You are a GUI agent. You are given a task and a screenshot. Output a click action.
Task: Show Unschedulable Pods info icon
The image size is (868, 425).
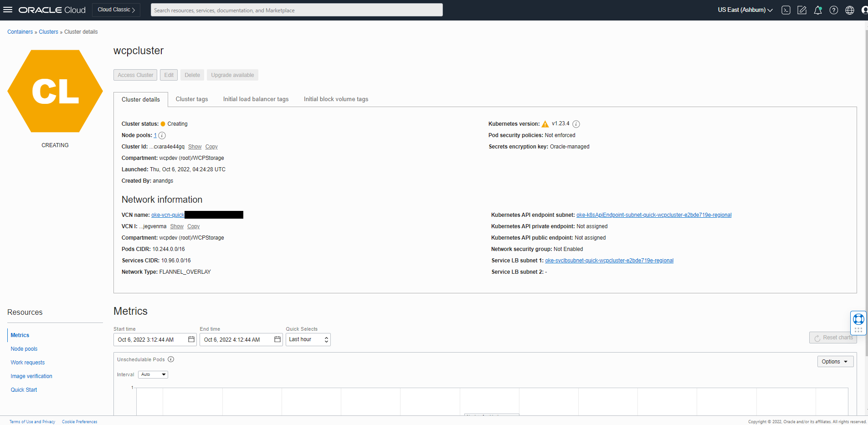coord(171,359)
